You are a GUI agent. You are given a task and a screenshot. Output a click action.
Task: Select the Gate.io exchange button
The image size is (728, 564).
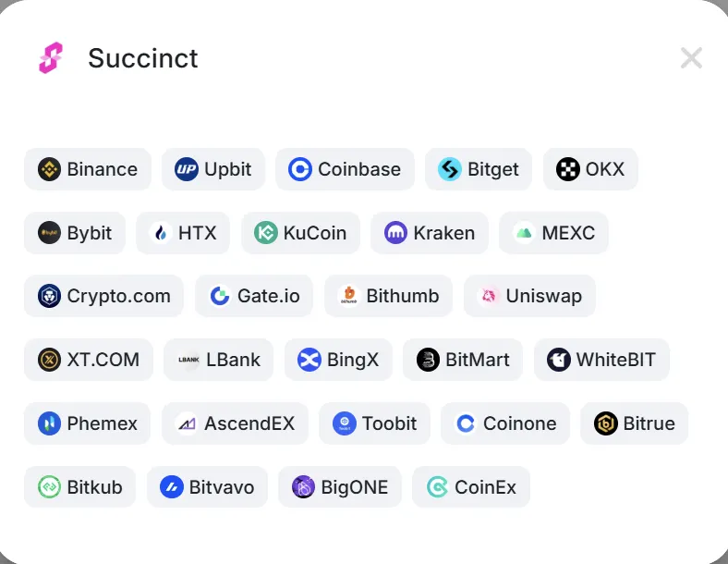[x=254, y=296]
